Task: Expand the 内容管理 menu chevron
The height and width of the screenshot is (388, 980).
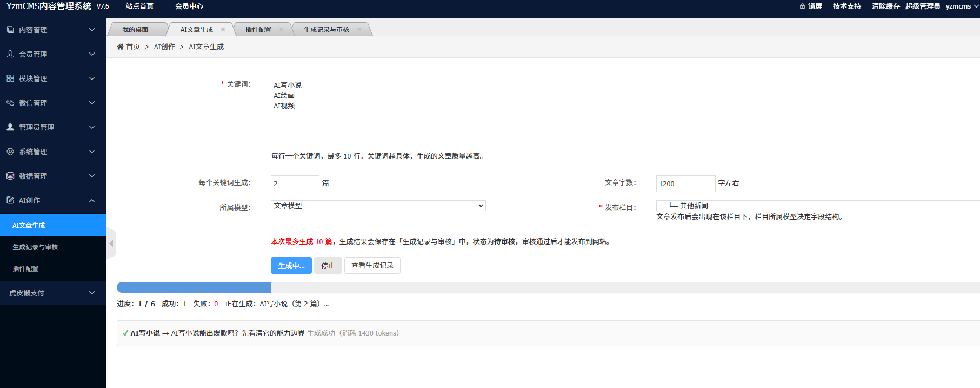Action: click(x=92, y=30)
